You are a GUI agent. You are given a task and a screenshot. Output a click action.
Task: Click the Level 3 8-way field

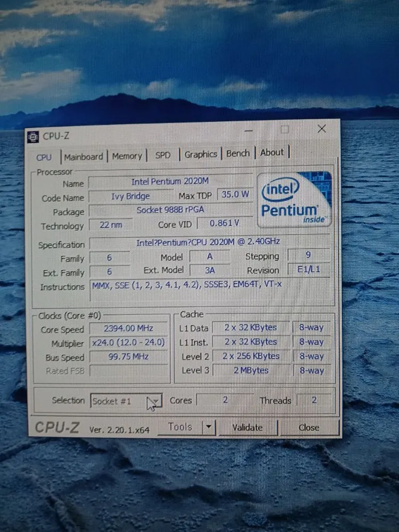click(312, 370)
